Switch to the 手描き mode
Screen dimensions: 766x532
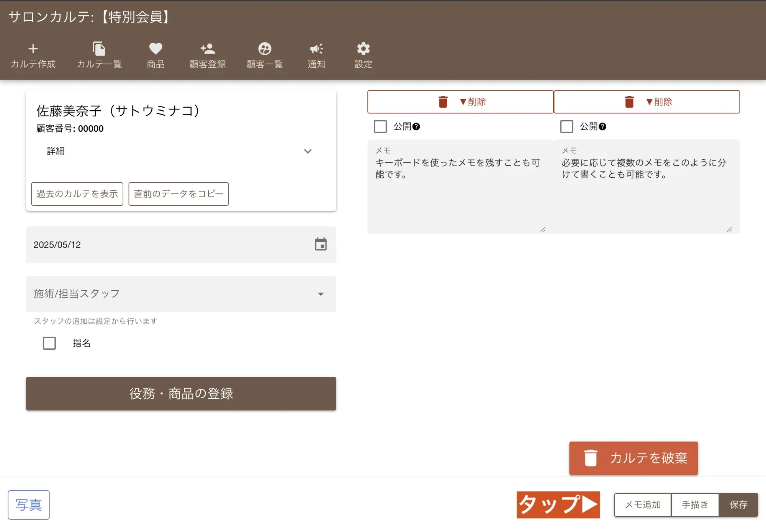point(695,505)
